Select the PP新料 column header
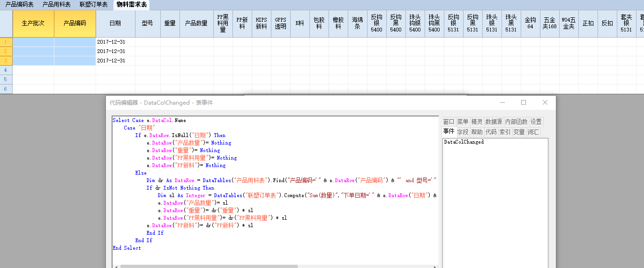The image size is (644, 268). coord(242,23)
